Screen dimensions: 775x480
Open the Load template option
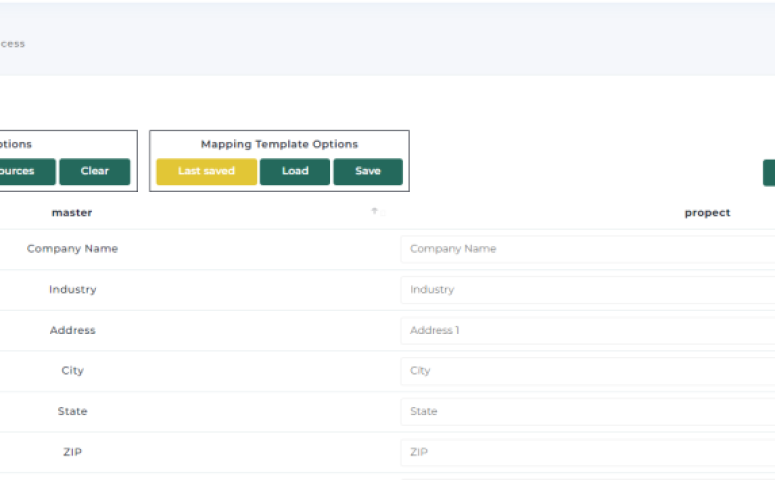(295, 172)
